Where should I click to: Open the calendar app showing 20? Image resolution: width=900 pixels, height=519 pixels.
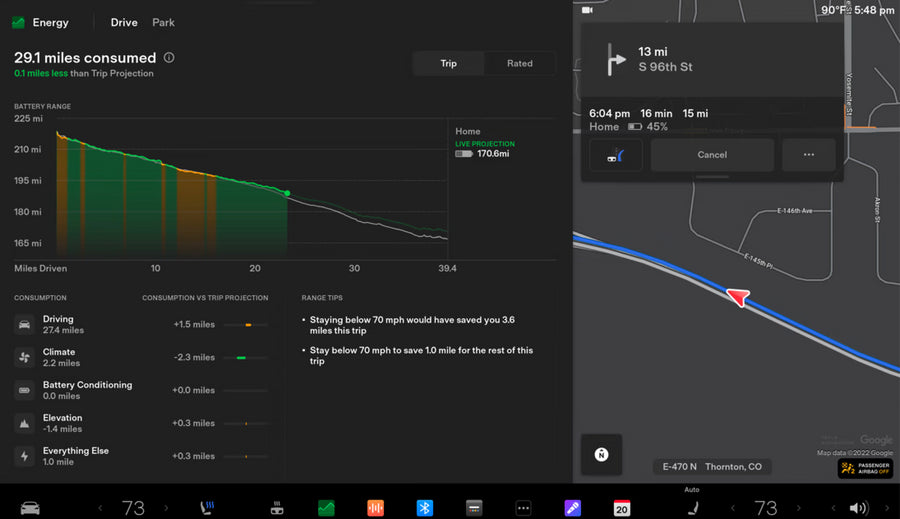tap(621, 508)
